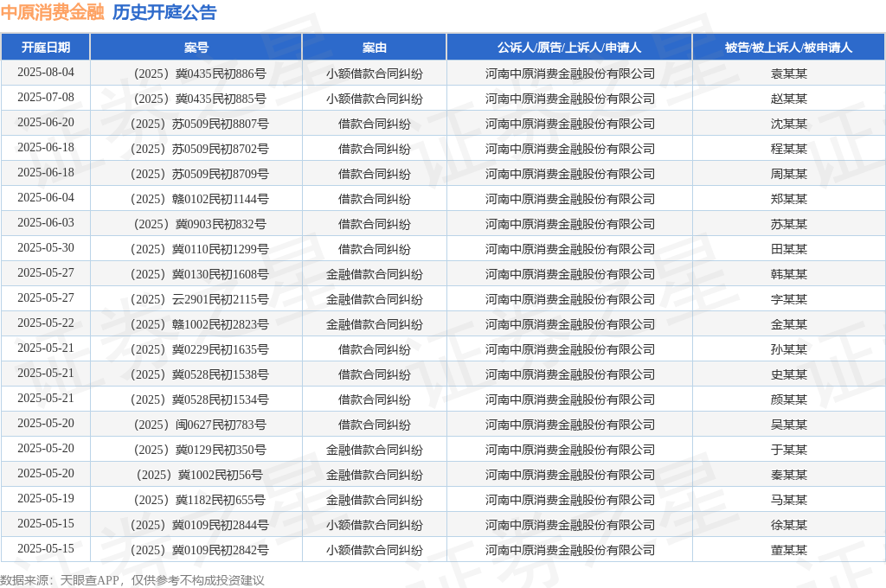Screen dimensions: 886x588
Task: Select the 案由 column header
Action: coord(375,48)
